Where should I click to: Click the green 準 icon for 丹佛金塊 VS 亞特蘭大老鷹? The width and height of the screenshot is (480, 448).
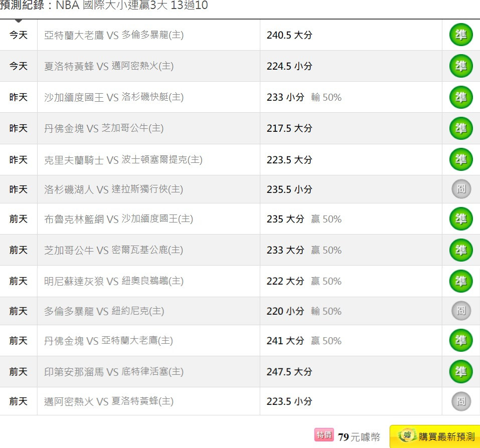coord(461,340)
